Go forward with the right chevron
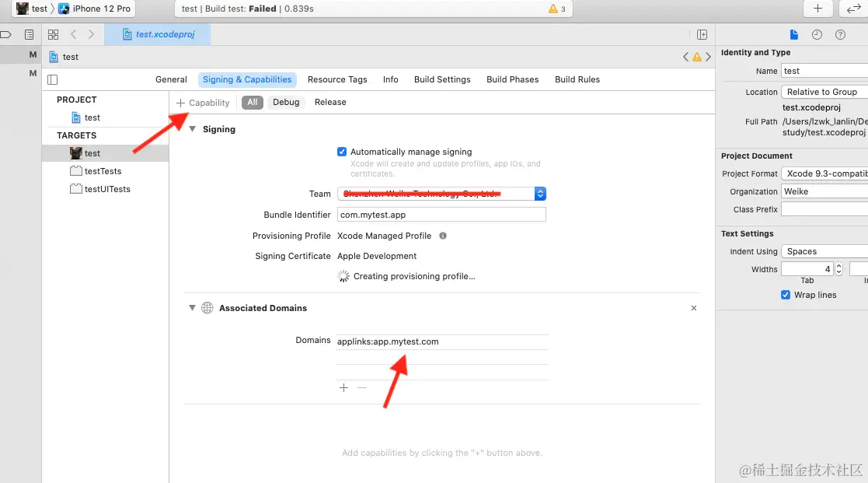 click(92, 34)
